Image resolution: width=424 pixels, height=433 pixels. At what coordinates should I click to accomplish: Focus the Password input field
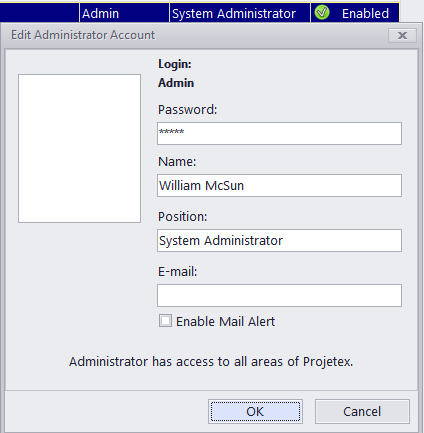(x=279, y=133)
